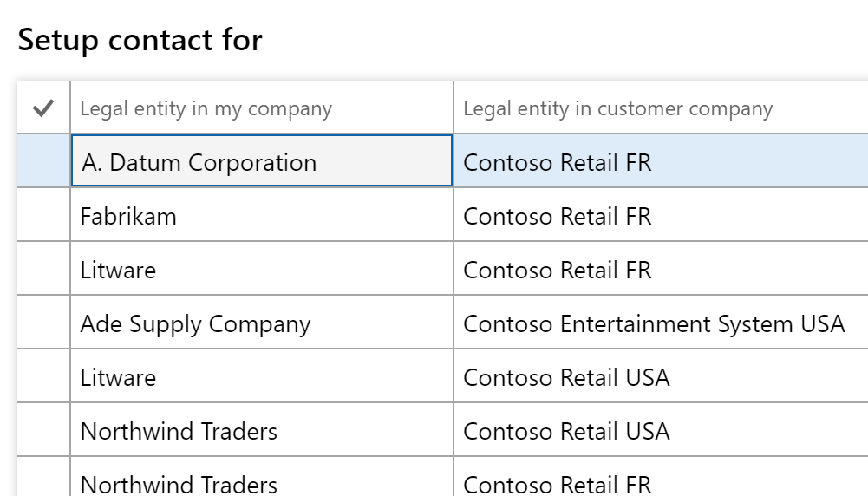The width and height of the screenshot is (868, 496).
Task: Select Northwind Traders in the Contoso Retail USA row
Action: pyautogui.click(x=179, y=431)
